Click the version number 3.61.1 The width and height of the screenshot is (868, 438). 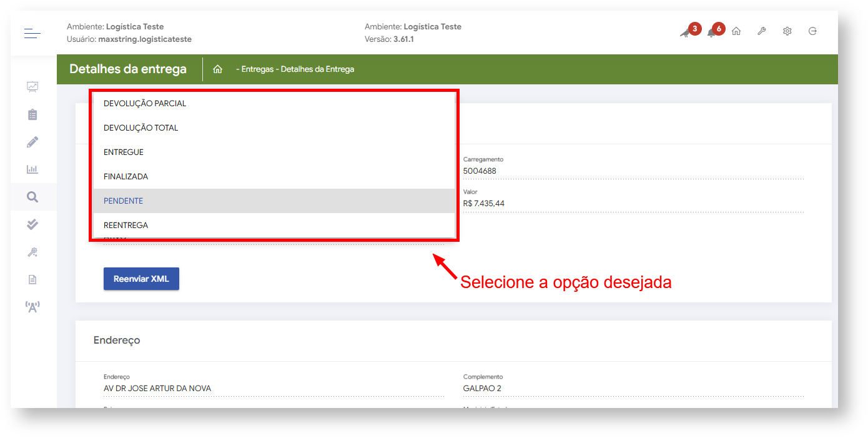[403, 39]
